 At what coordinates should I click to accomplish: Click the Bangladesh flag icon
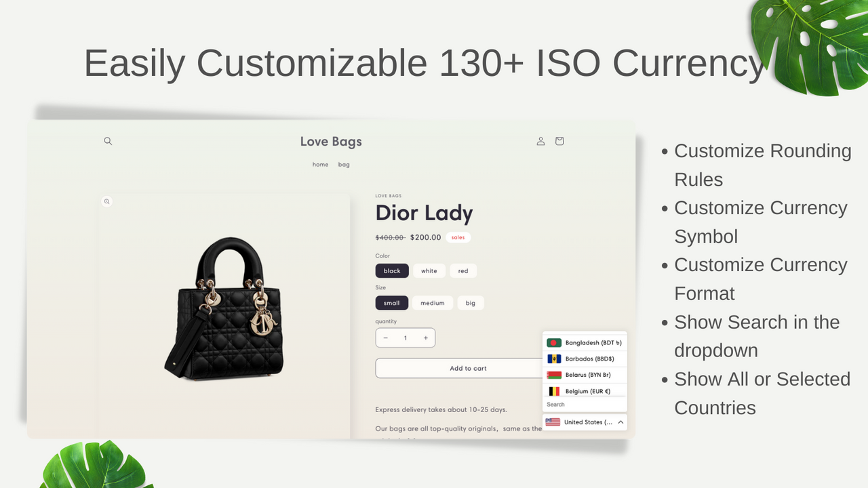click(x=554, y=343)
